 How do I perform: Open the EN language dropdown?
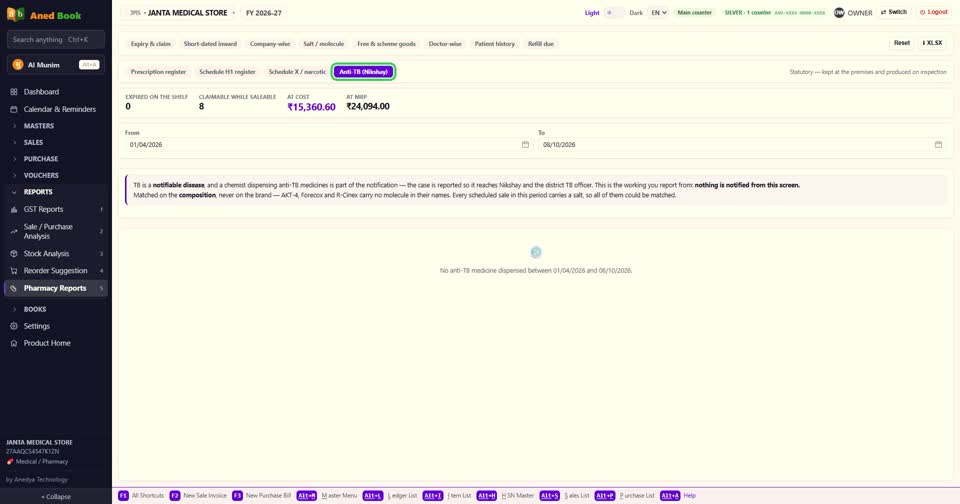click(659, 12)
